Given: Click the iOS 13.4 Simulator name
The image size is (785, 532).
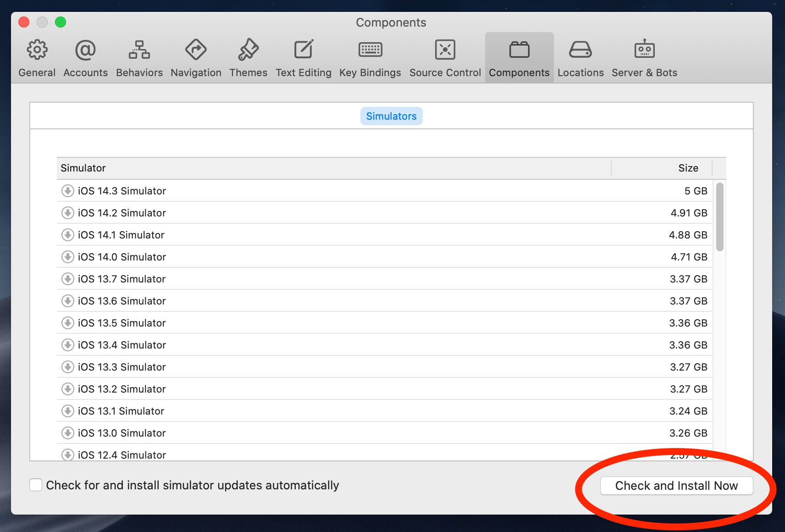Looking at the screenshot, I should point(122,345).
